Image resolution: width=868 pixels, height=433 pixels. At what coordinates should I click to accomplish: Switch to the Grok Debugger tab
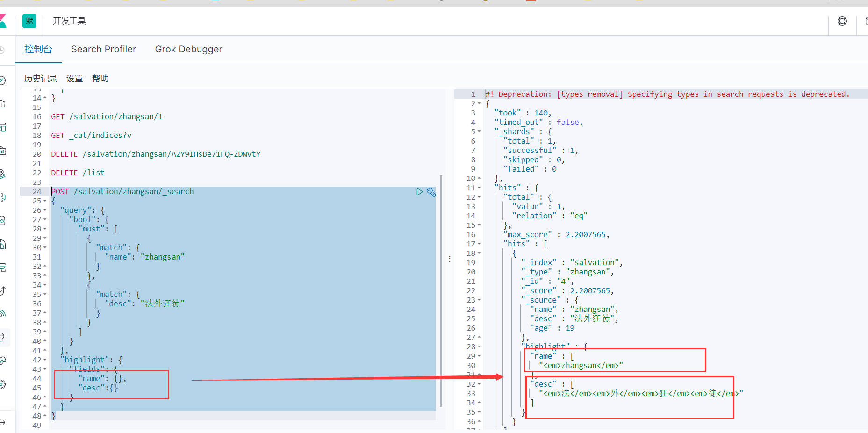pyautogui.click(x=189, y=49)
